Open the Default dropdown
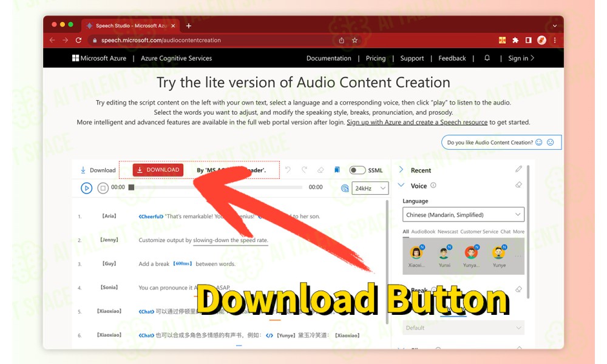This screenshot has height=364, width=607. tap(463, 328)
